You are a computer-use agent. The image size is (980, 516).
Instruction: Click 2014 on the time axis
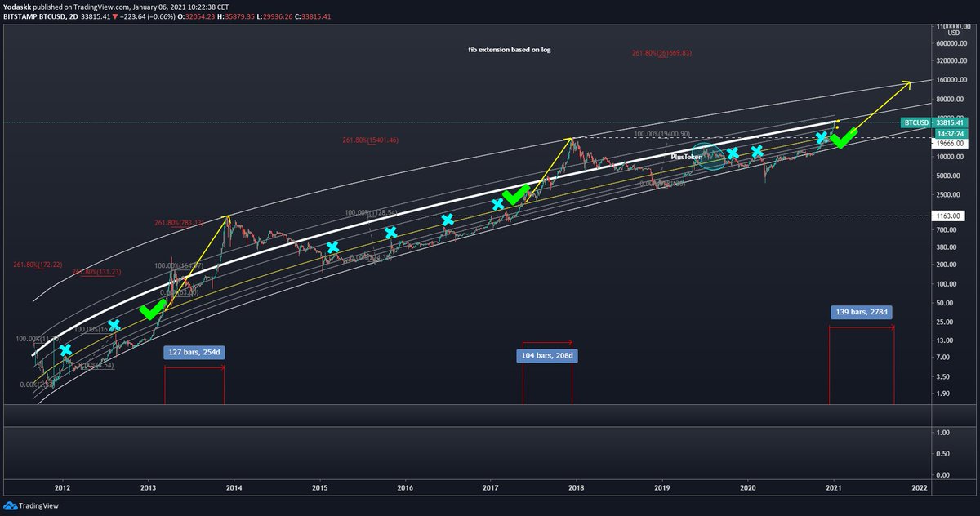pyautogui.click(x=234, y=488)
